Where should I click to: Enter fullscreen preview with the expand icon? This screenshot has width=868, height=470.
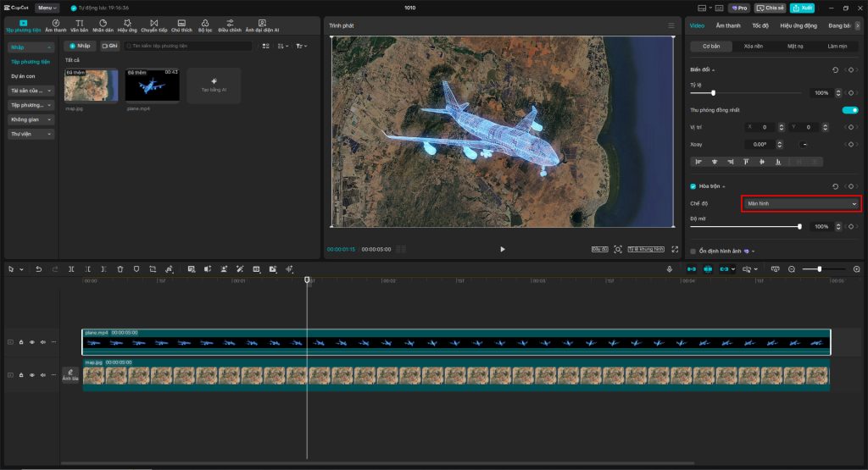(x=675, y=249)
